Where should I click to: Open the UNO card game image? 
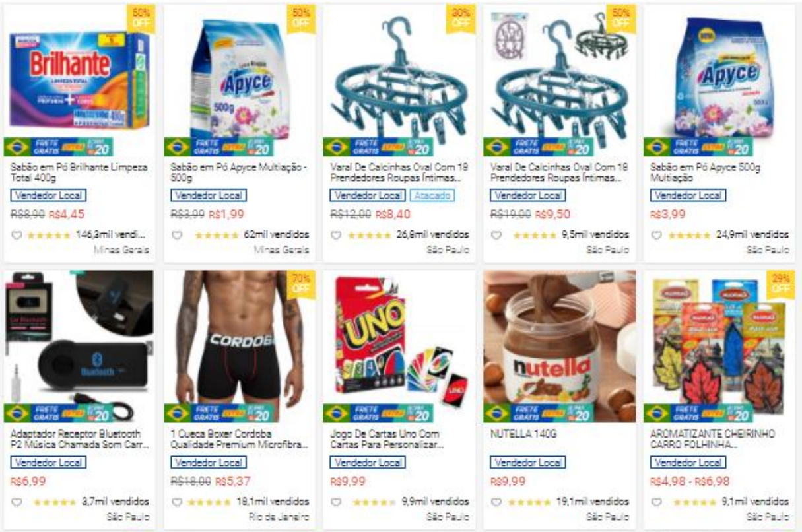399,347
